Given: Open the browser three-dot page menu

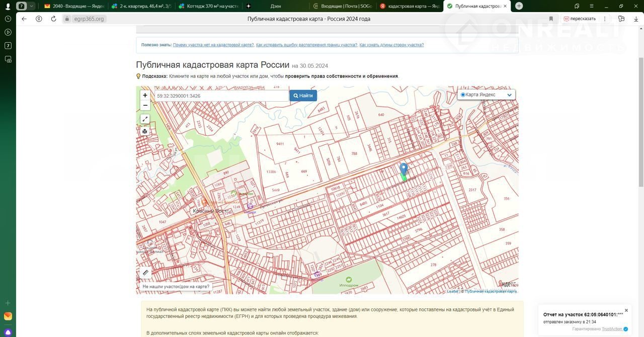Looking at the screenshot, I should coord(604,19).
